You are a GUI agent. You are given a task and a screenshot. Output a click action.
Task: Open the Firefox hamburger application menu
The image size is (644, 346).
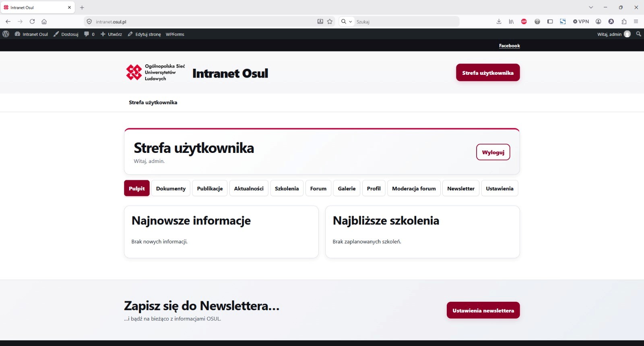[636, 22]
